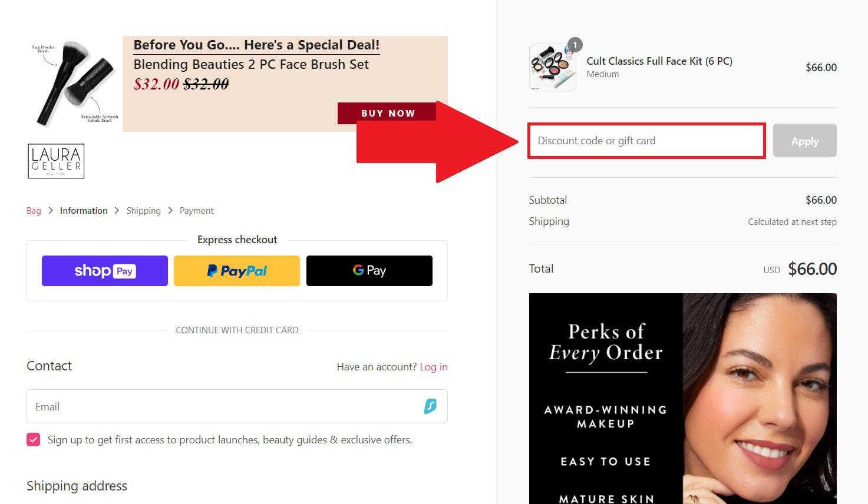The height and width of the screenshot is (504, 868).
Task: Click the Apply discount button
Action: (804, 141)
